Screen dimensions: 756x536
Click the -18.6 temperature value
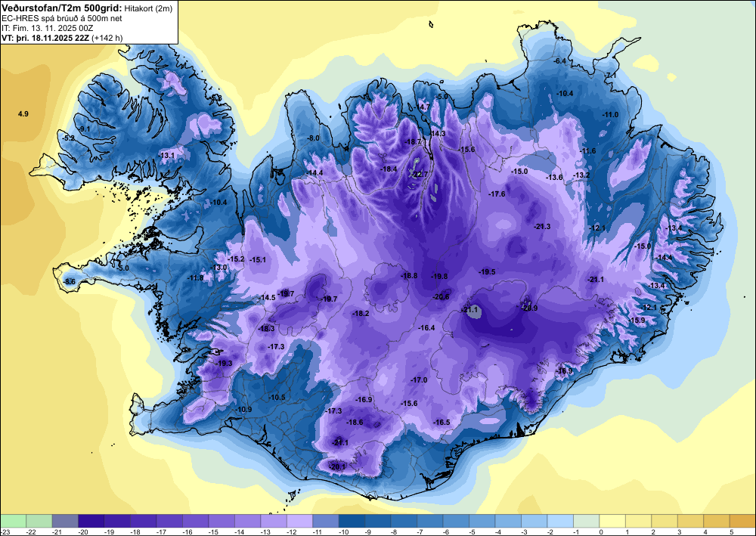tap(355, 423)
